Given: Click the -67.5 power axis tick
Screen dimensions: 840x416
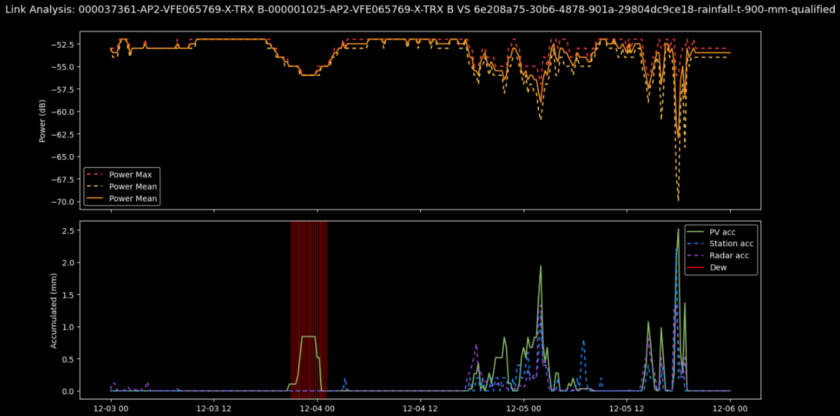Looking at the screenshot, I should tap(64, 179).
